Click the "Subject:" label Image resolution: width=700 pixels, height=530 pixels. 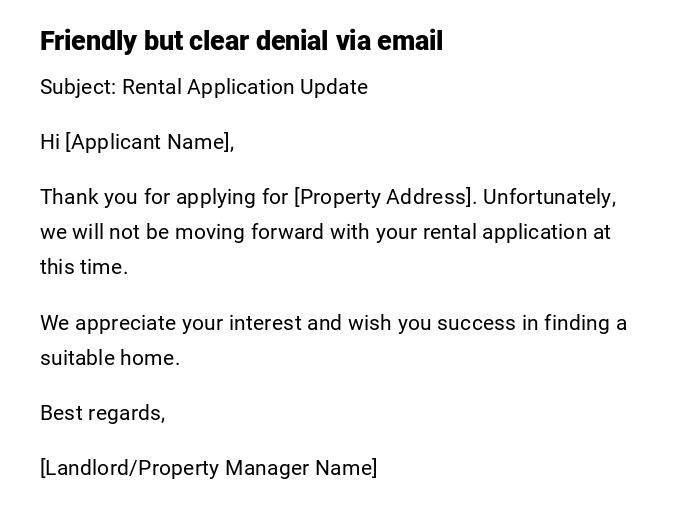pyautogui.click(x=78, y=87)
